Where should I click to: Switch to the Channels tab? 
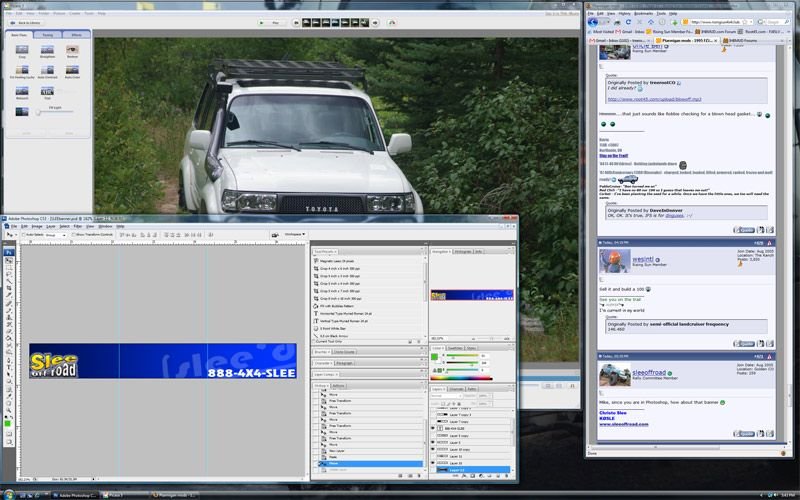pyautogui.click(x=456, y=389)
